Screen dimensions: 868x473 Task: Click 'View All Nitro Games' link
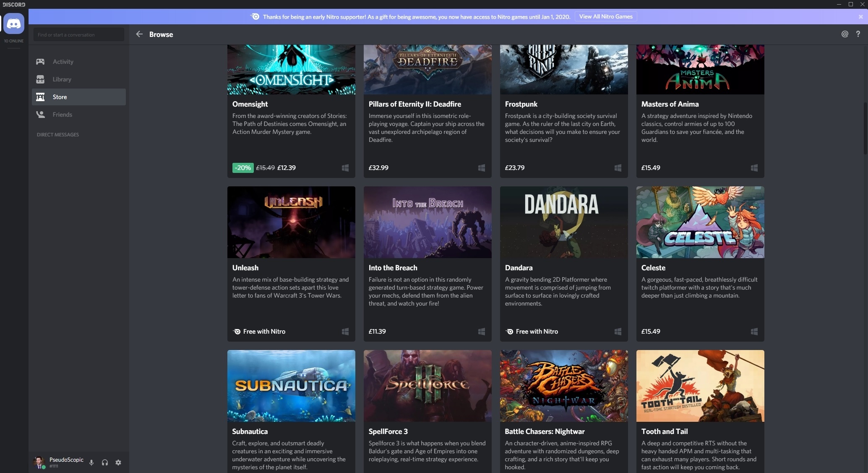click(605, 16)
